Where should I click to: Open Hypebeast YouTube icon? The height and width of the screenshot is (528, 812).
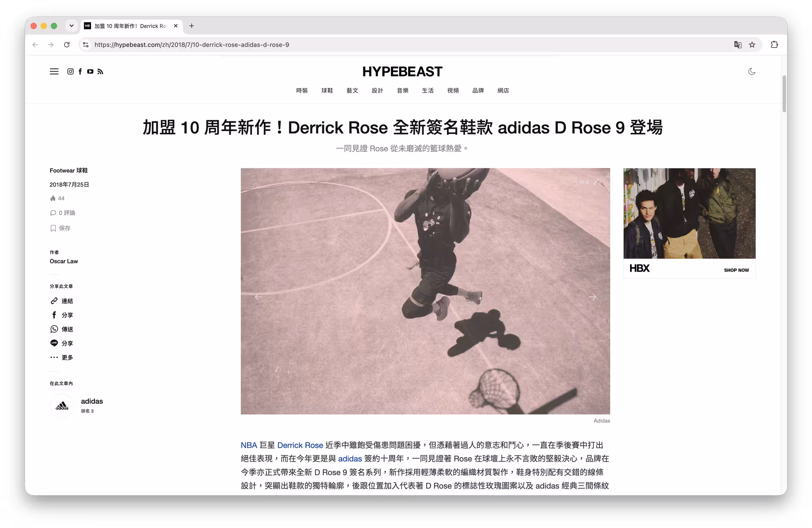click(x=90, y=71)
